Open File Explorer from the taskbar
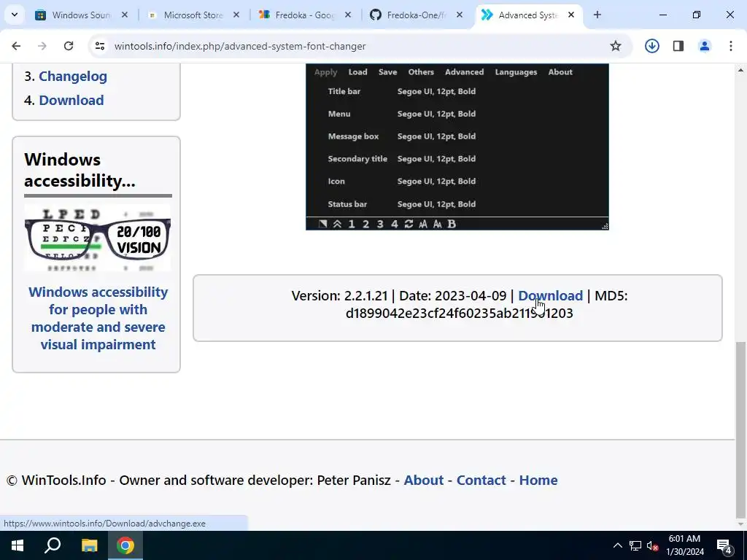 [89, 545]
